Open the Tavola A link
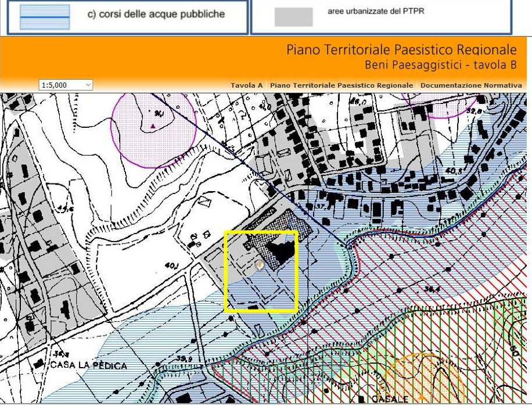532x406 pixels. pos(247,85)
